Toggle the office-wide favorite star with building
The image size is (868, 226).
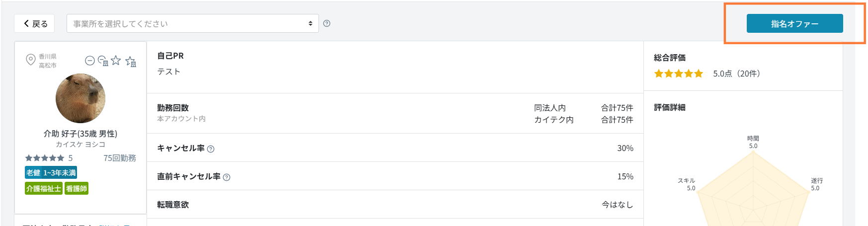131,61
